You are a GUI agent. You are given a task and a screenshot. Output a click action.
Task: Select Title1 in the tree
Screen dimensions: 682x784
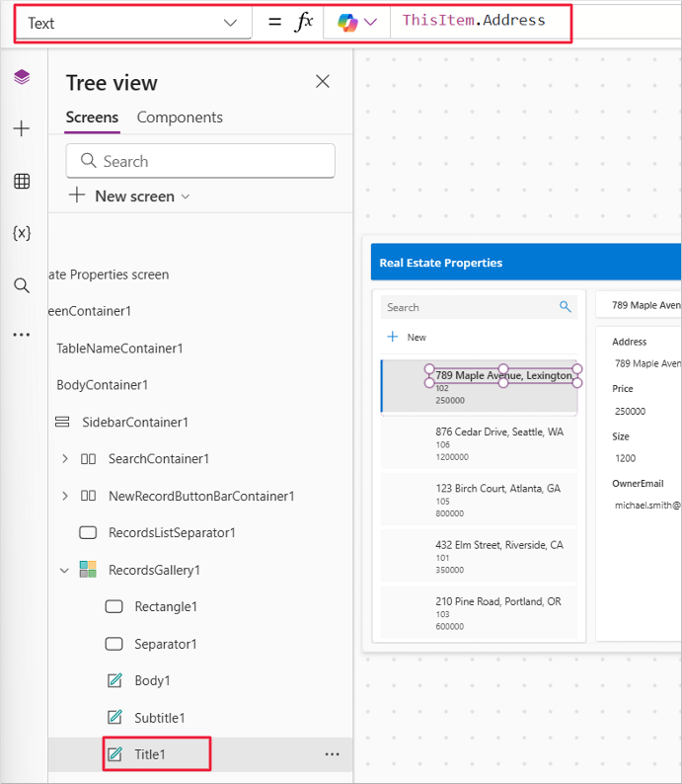150,754
